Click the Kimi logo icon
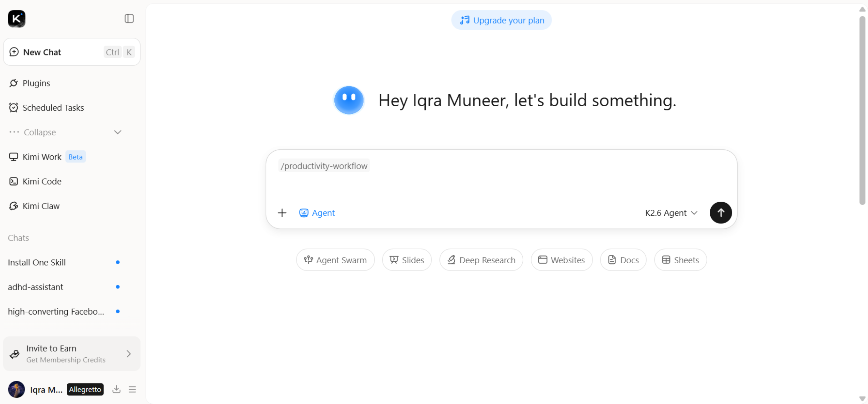This screenshot has width=868, height=404. (x=17, y=19)
